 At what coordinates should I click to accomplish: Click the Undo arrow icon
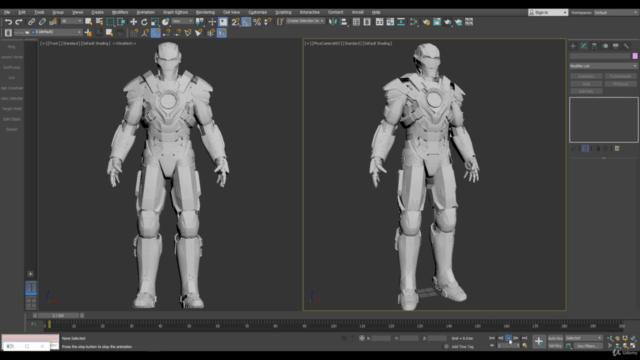[8, 22]
